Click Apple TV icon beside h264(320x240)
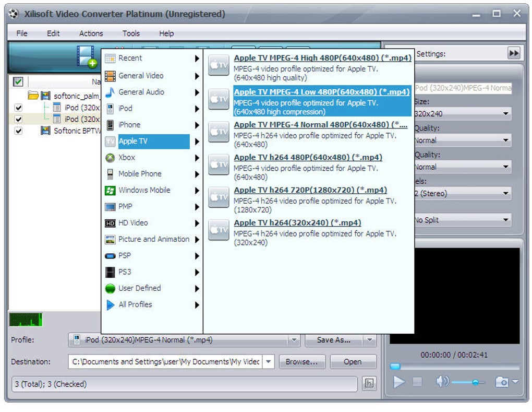Viewport: 532px width, 412px height. pyautogui.click(x=219, y=230)
